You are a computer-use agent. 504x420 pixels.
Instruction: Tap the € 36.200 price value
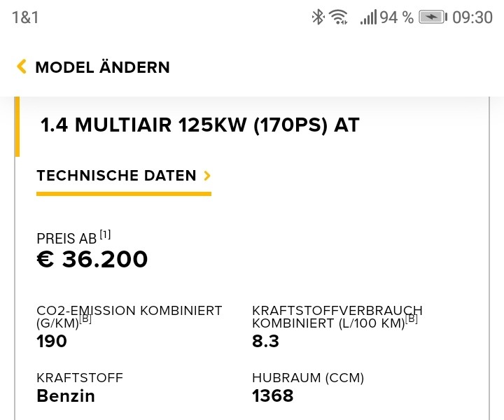tap(92, 260)
